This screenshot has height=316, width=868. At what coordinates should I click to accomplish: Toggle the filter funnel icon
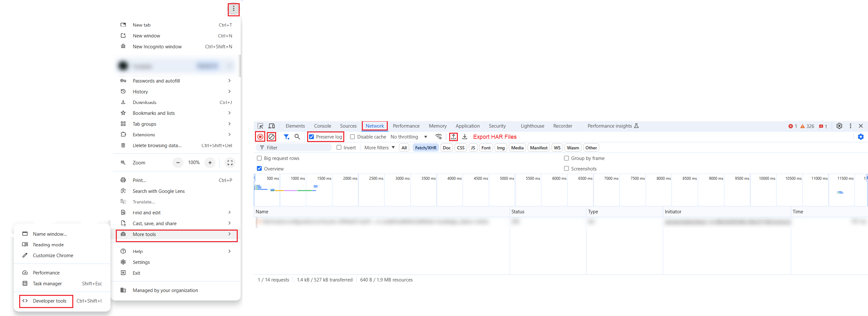click(x=286, y=137)
